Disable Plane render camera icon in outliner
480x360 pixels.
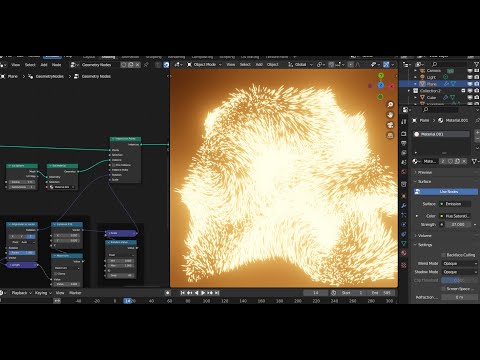tap(476, 84)
